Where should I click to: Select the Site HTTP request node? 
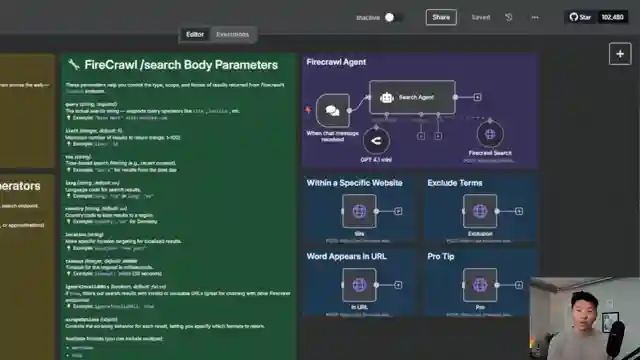point(359,211)
